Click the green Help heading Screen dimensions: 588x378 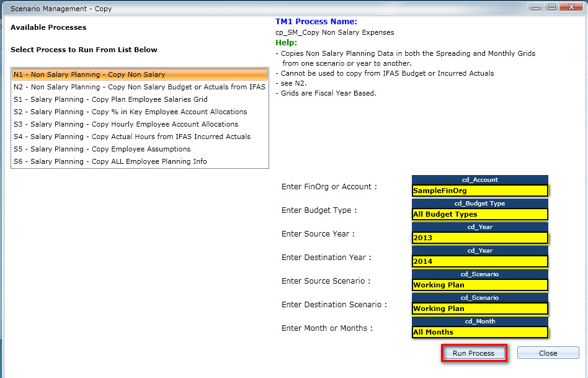pyautogui.click(x=286, y=42)
